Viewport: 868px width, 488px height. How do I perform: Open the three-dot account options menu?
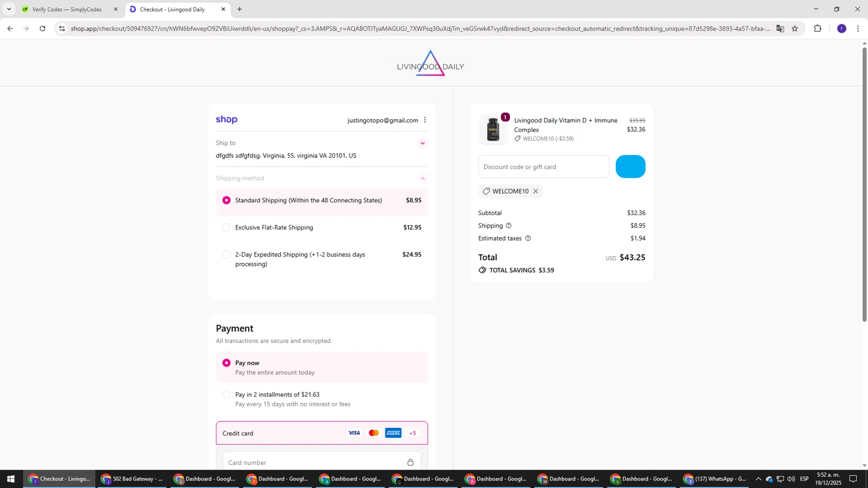click(x=425, y=120)
